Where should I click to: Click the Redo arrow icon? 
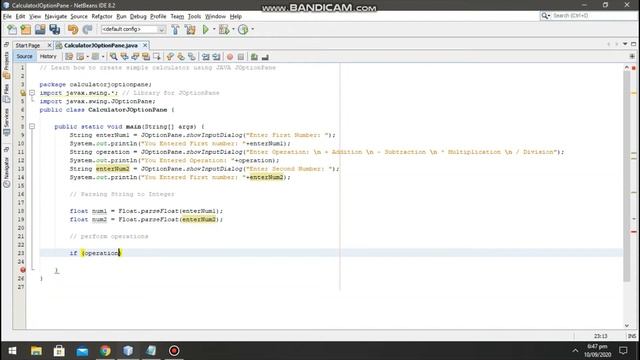point(87,29)
